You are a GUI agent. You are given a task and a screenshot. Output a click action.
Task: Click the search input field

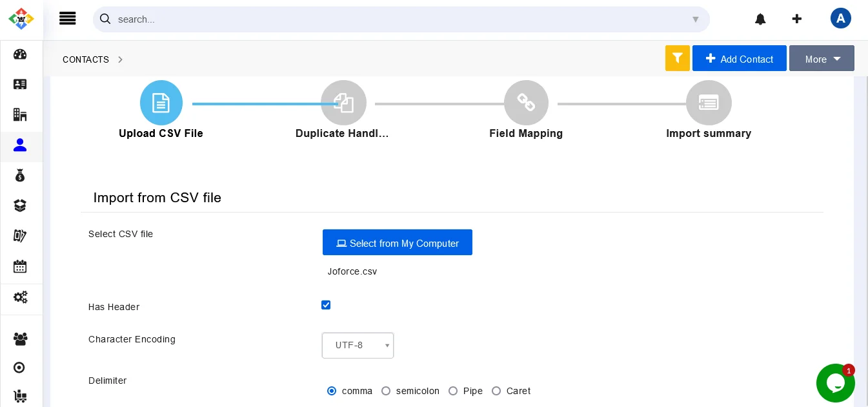(x=387, y=19)
